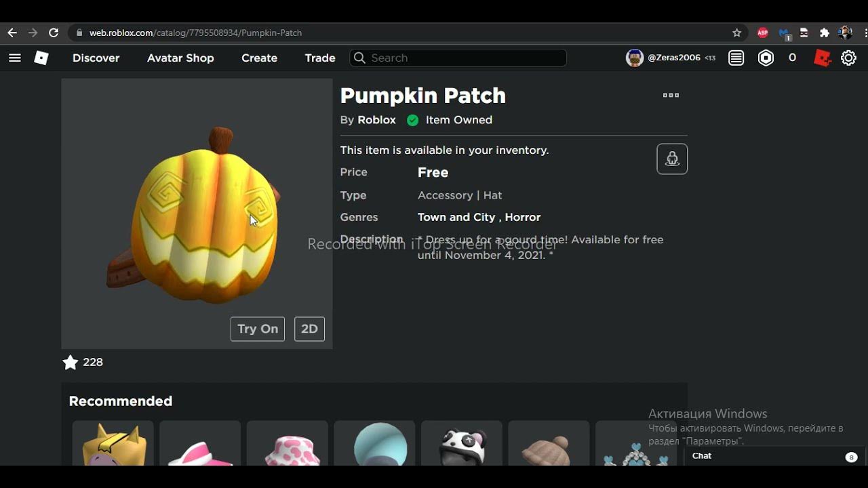Open the incognito-style masked extension icon
The image size is (868, 488).
804,33
